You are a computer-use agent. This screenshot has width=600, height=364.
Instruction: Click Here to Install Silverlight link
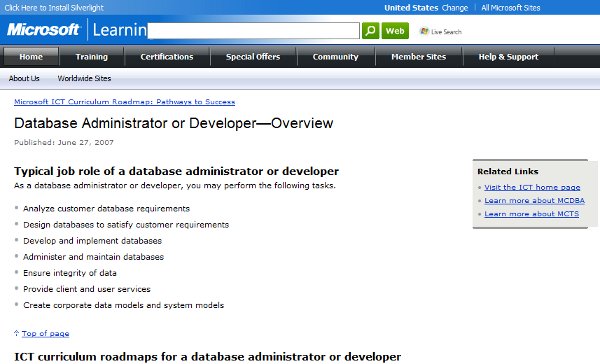54,8
